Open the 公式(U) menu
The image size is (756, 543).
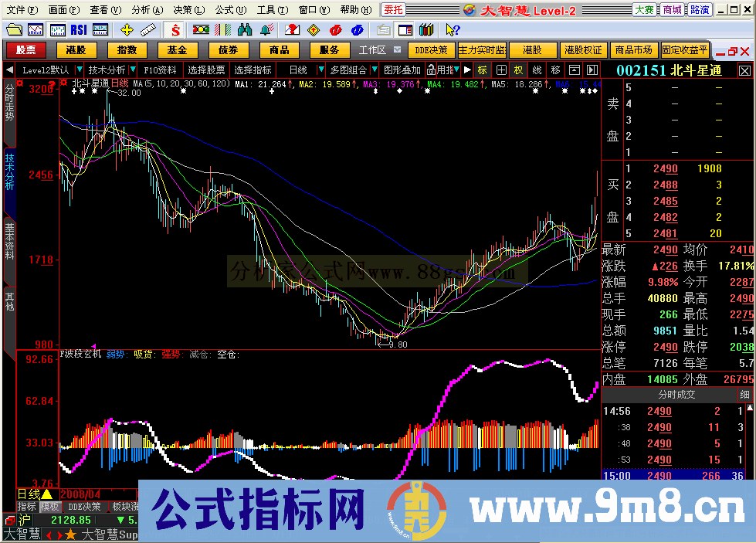(231, 9)
